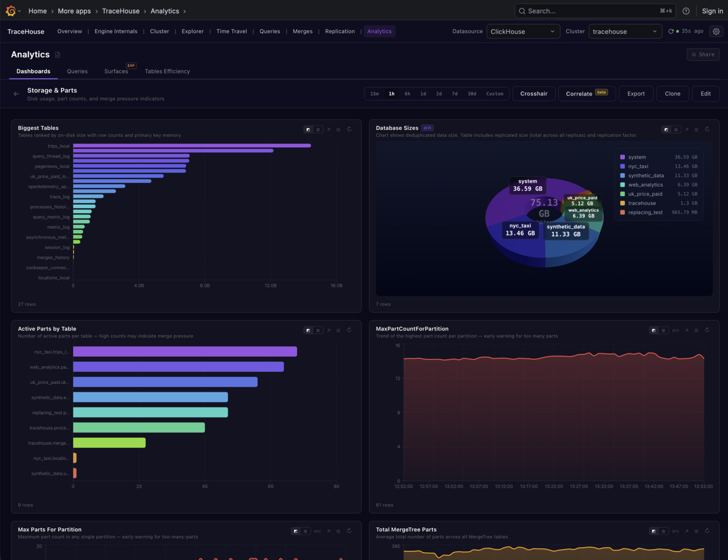The height and width of the screenshot is (560, 728).
Task: Click the grid icon on Database Sizes panel
Action: coord(696,129)
